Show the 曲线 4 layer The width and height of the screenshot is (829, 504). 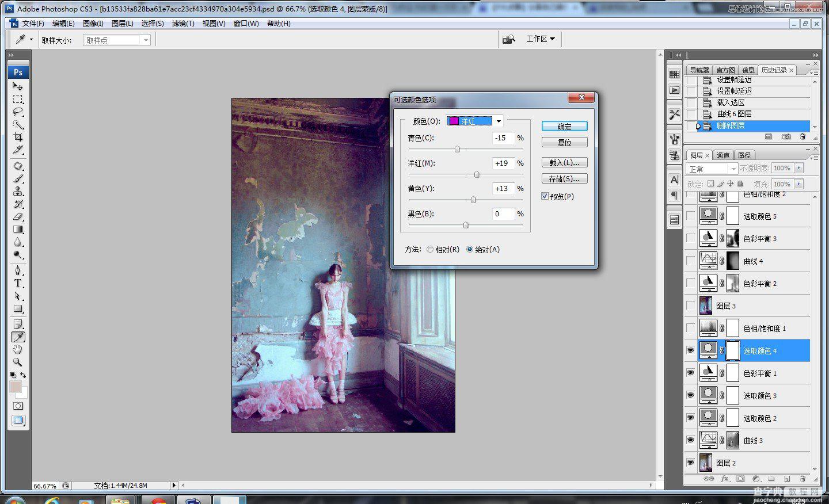coord(691,261)
